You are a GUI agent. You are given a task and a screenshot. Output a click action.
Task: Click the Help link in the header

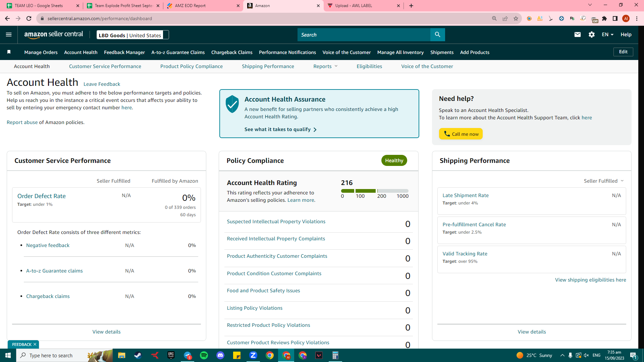[x=626, y=35]
